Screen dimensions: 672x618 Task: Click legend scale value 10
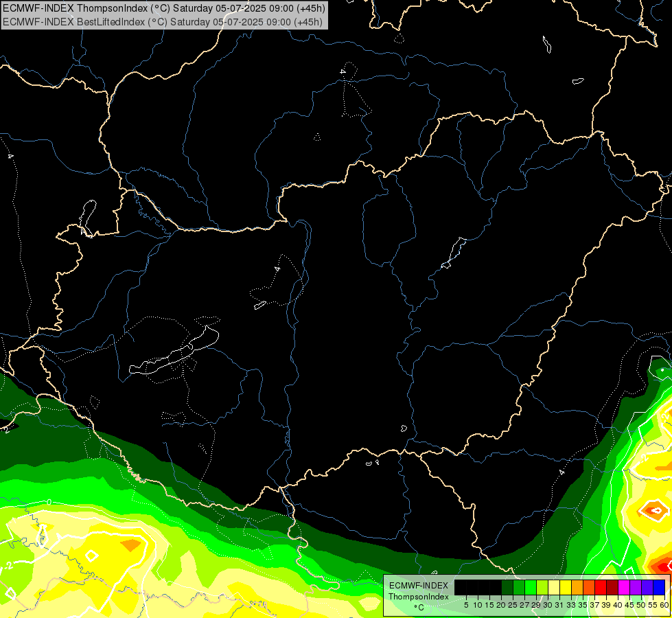pos(478,605)
